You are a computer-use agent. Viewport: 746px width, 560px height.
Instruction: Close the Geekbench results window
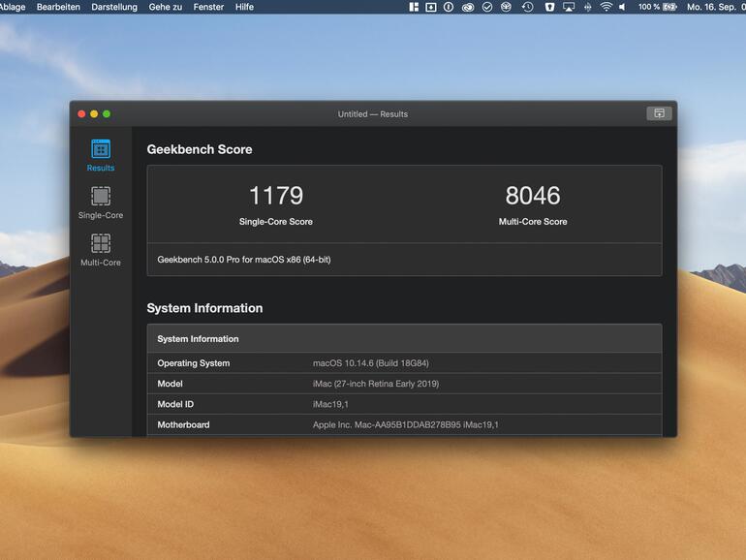(x=81, y=113)
